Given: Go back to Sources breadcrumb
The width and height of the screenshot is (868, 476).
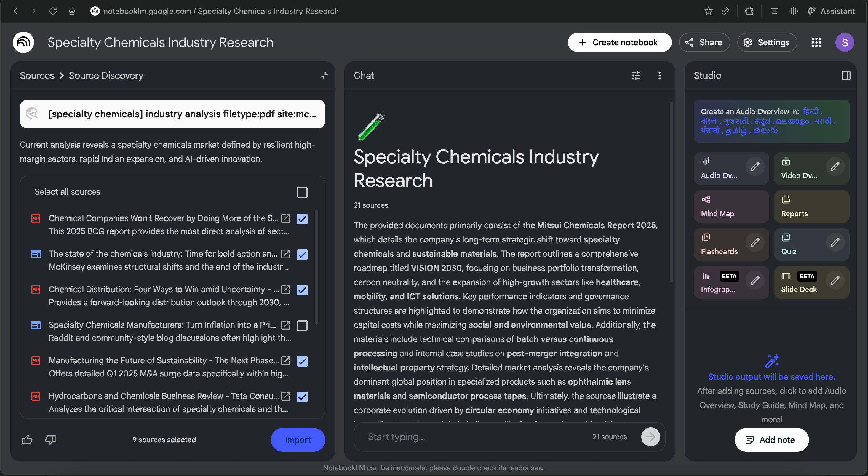Looking at the screenshot, I should pyautogui.click(x=37, y=76).
